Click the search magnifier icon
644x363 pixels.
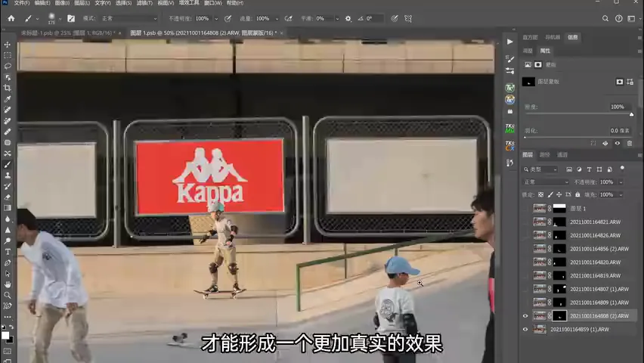(605, 18)
